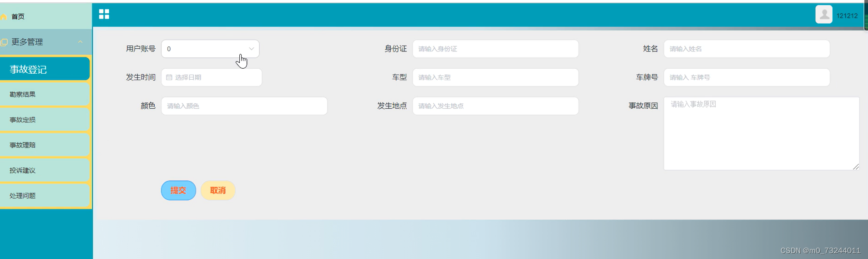
Task: Focus the 颜色 input field
Action: point(244,106)
